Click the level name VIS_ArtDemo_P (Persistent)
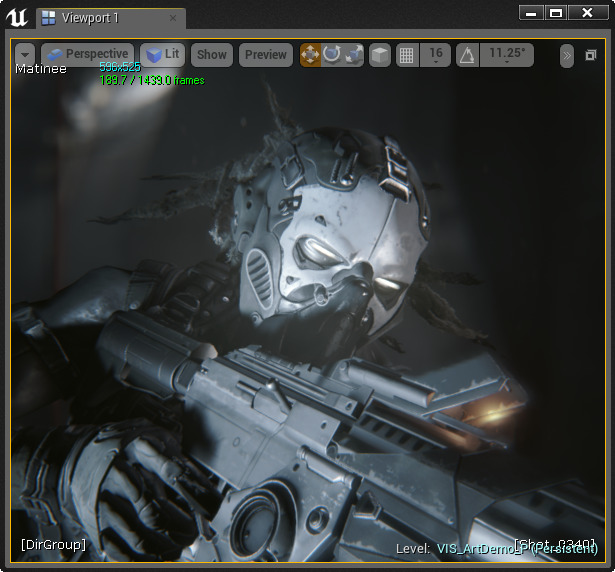This screenshot has width=615, height=572. coord(517,548)
